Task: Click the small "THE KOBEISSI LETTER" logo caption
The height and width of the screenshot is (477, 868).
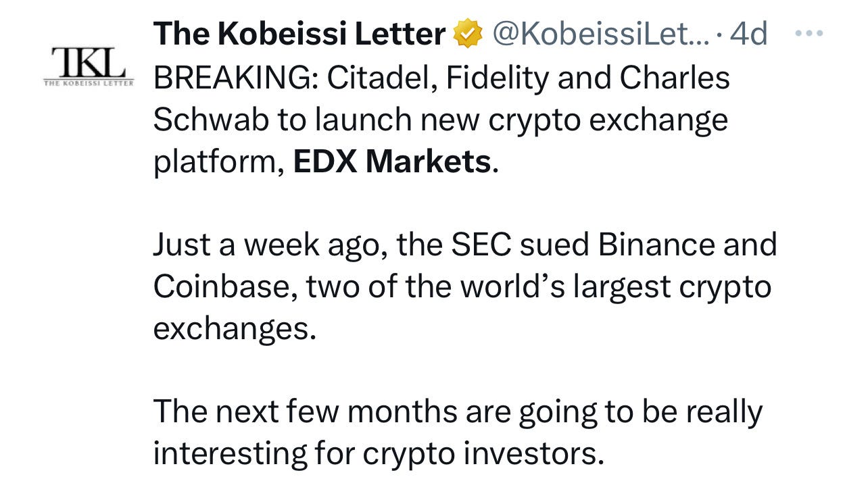Action: pyautogui.click(x=89, y=82)
